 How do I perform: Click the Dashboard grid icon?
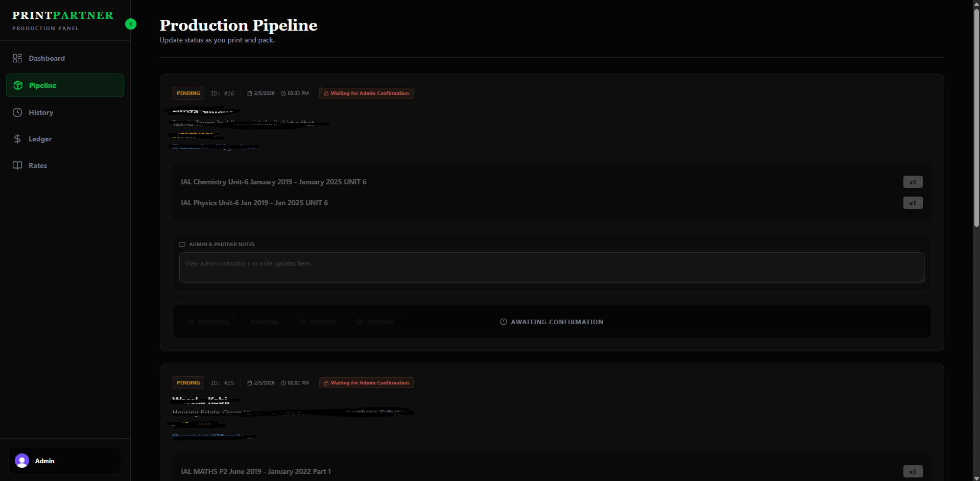[x=17, y=58]
